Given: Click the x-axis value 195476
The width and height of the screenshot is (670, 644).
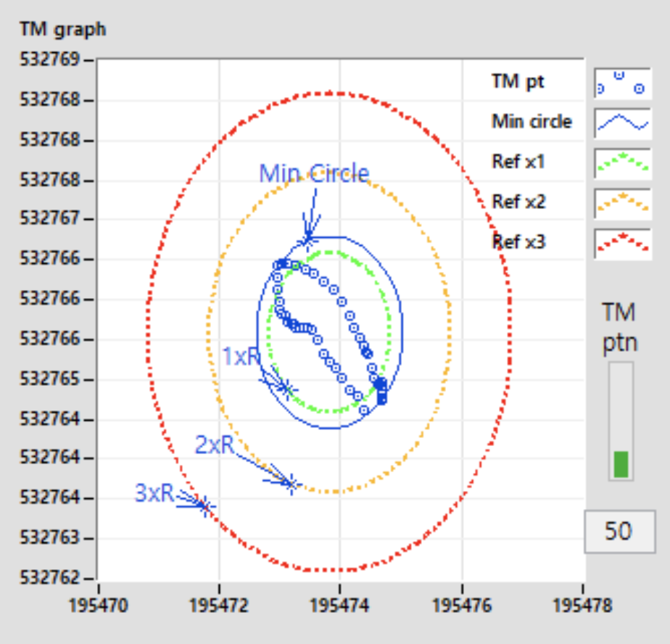Looking at the screenshot, I should click(x=462, y=606).
